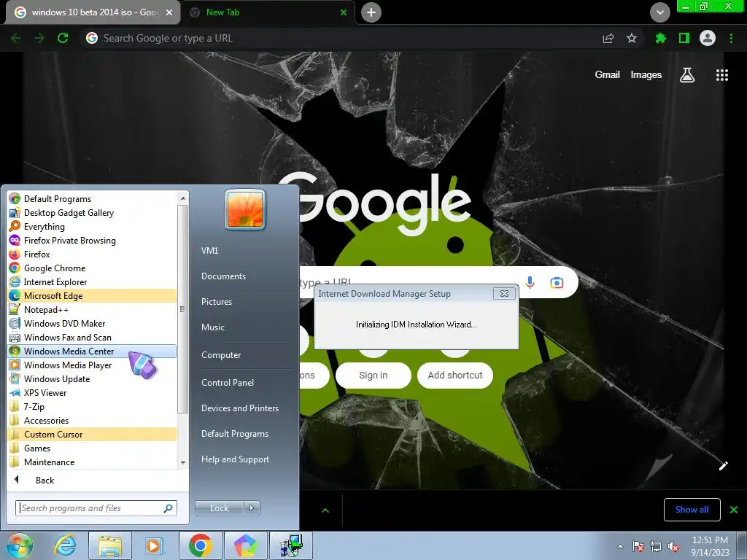The height and width of the screenshot is (560, 747).
Task: Click Show all in the downloads bar
Action: [692, 510]
